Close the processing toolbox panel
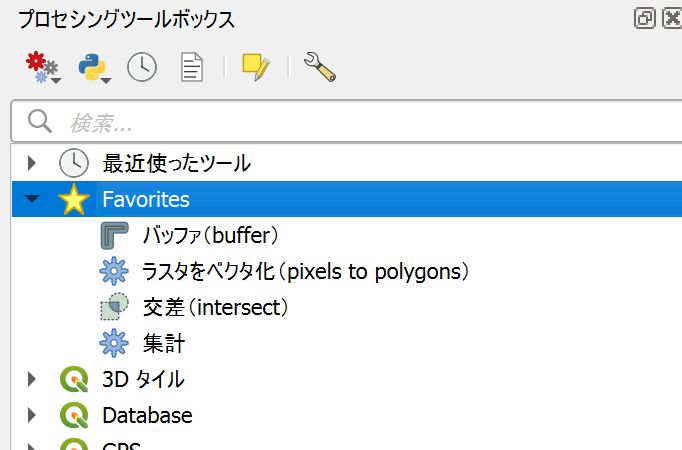The width and height of the screenshot is (682, 450). (x=672, y=18)
